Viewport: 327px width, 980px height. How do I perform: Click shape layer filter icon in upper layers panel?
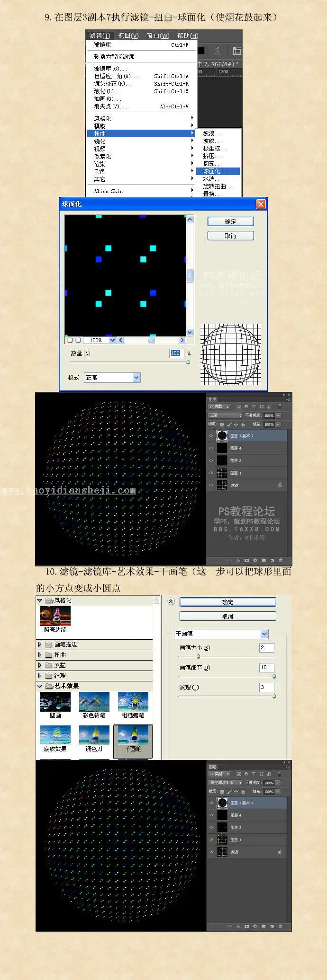pyautogui.click(x=261, y=406)
